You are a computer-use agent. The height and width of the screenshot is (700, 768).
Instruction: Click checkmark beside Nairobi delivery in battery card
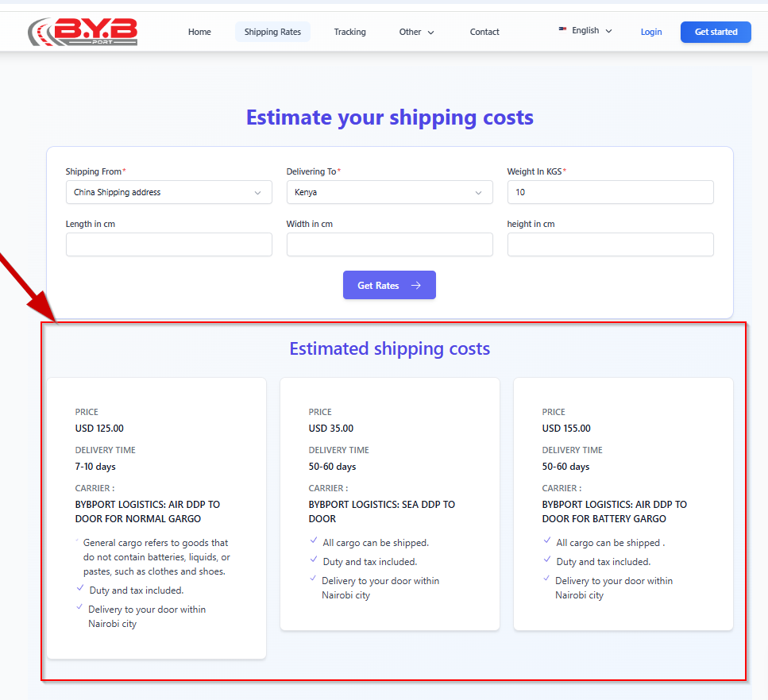(546, 579)
